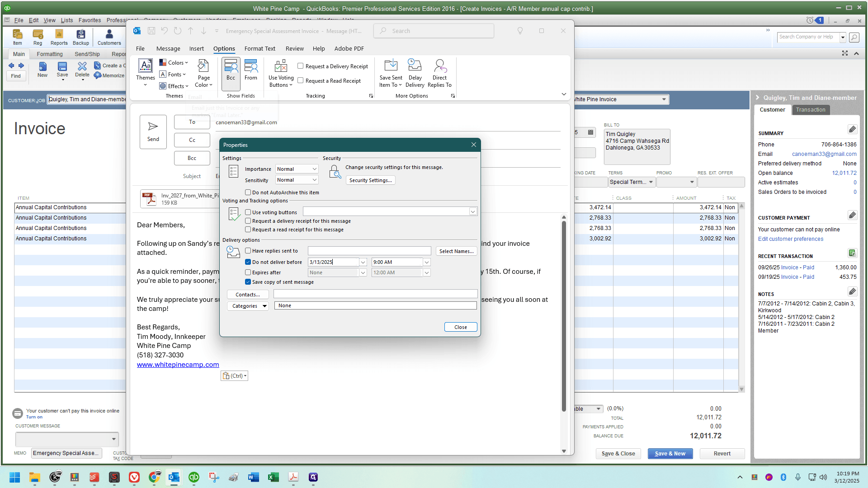Open the Do not deliver before date dropdown
This screenshot has height=488, width=868.
coord(363,262)
